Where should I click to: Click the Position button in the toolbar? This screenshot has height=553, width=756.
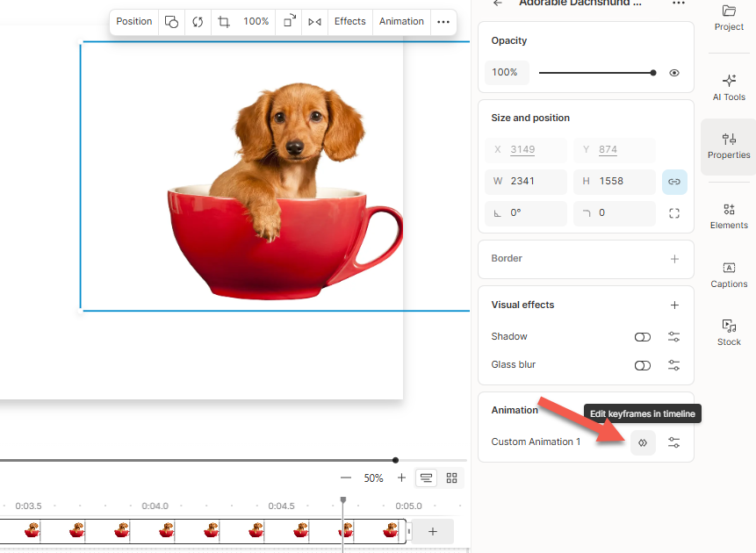coord(133,21)
